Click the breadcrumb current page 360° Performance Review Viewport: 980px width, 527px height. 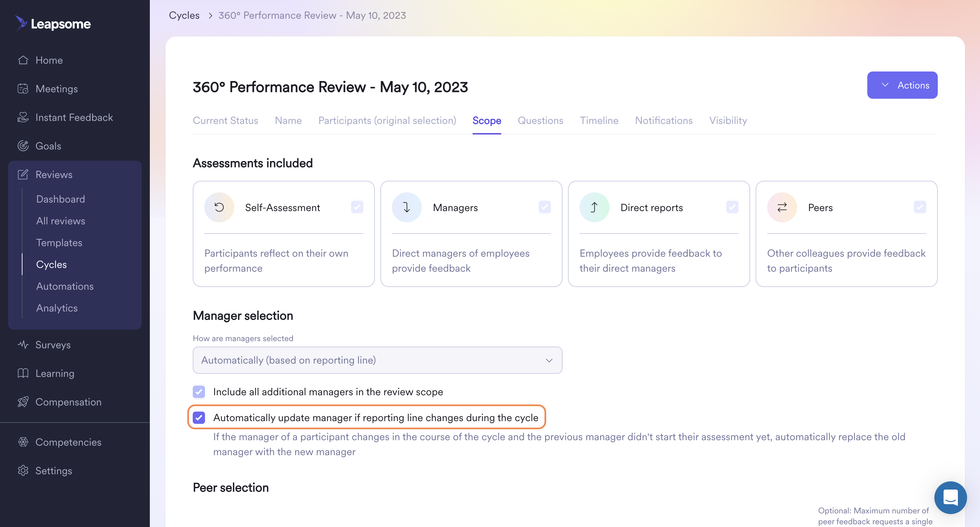click(x=312, y=16)
